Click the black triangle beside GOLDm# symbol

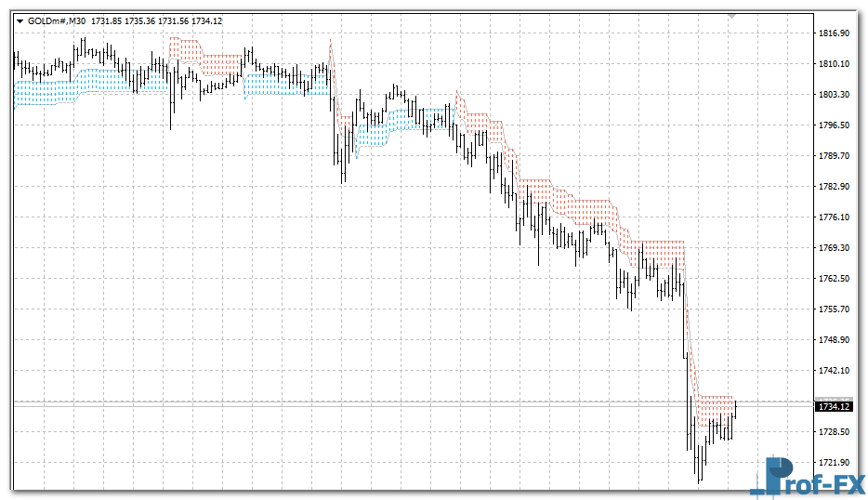click(x=20, y=20)
